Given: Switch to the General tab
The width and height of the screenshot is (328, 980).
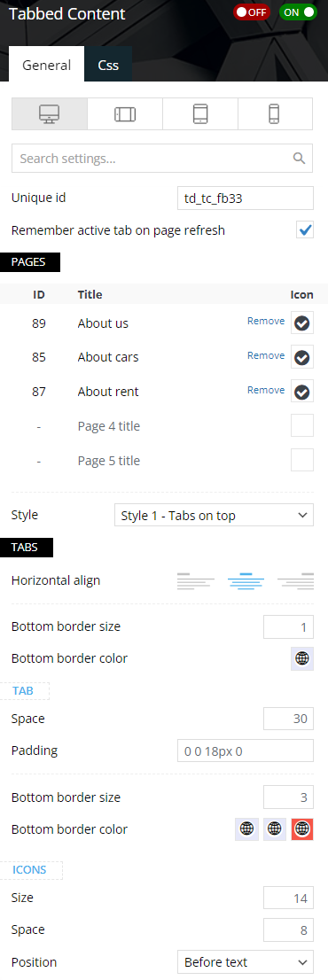Looking at the screenshot, I should [x=47, y=65].
